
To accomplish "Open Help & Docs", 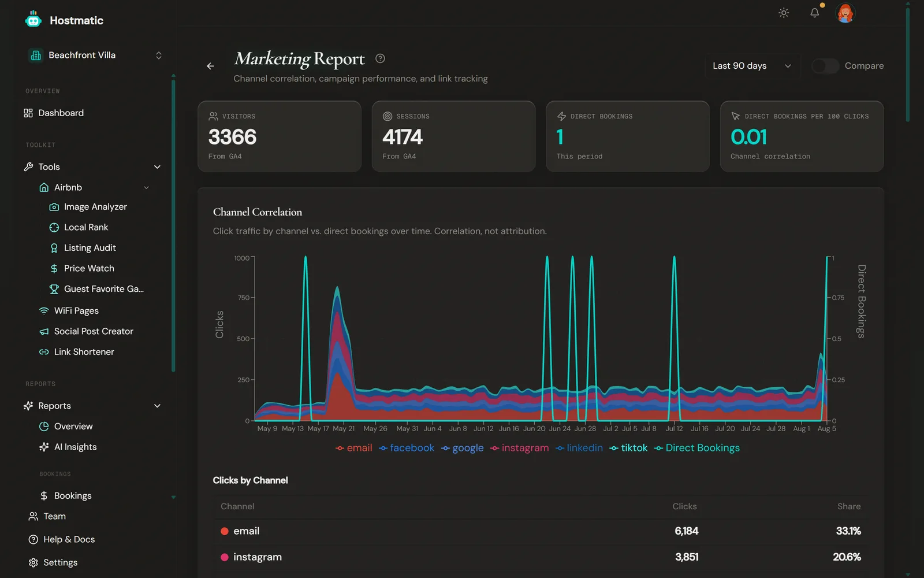I will click(69, 539).
